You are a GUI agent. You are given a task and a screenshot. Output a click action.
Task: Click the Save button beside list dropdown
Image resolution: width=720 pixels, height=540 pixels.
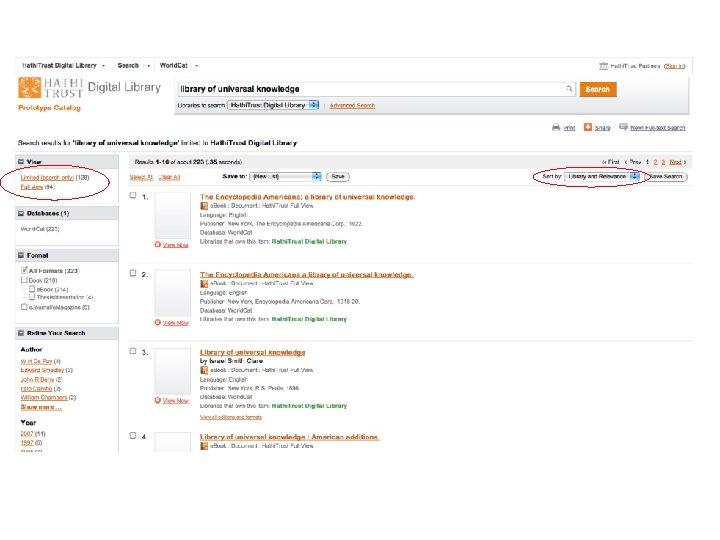tap(338, 176)
